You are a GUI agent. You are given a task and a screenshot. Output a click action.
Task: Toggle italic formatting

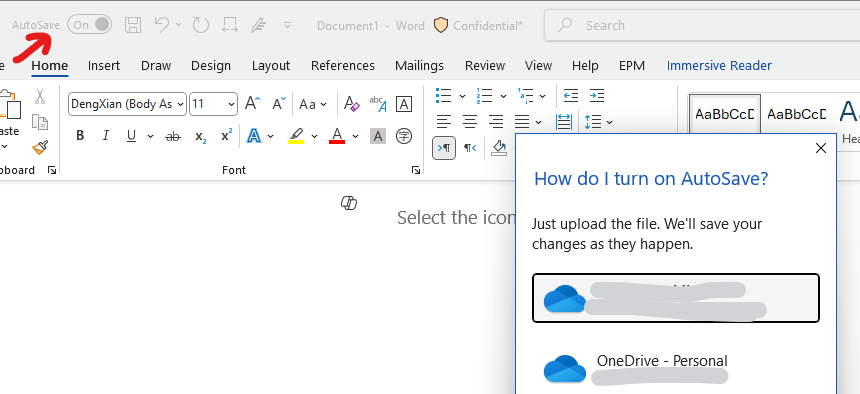106,136
